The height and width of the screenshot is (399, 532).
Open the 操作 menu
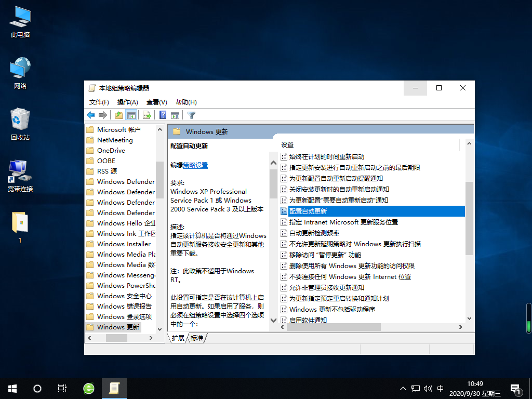pyautogui.click(x=127, y=102)
